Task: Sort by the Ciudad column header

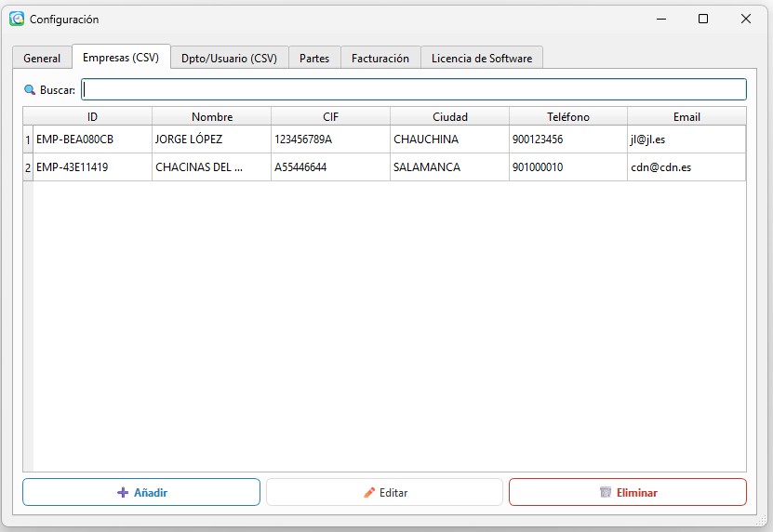Action: pyautogui.click(x=449, y=117)
